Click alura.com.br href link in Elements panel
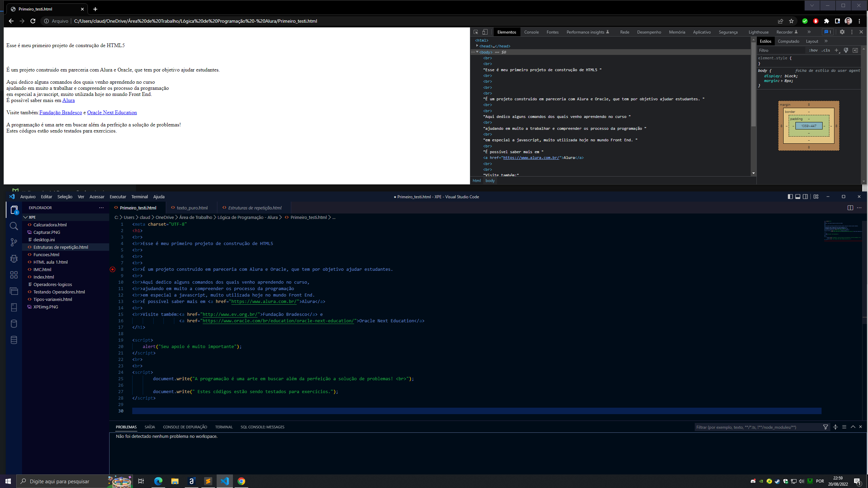868x488 pixels. [531, 158]
